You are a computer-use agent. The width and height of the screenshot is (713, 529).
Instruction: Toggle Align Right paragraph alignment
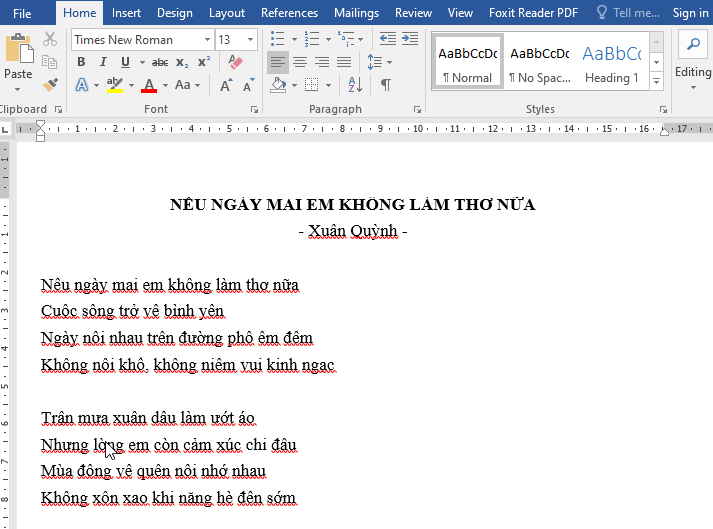click(322, 62)
